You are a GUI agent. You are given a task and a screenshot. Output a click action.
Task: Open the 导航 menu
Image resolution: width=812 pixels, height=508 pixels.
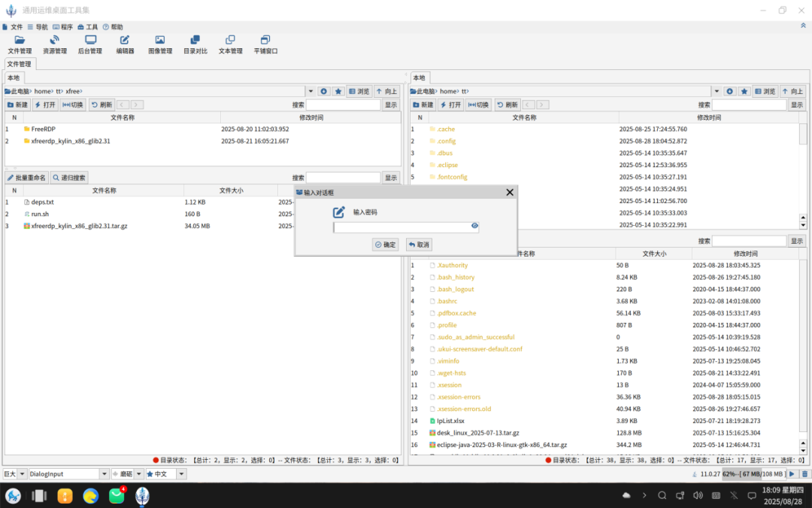pos(38,27)
